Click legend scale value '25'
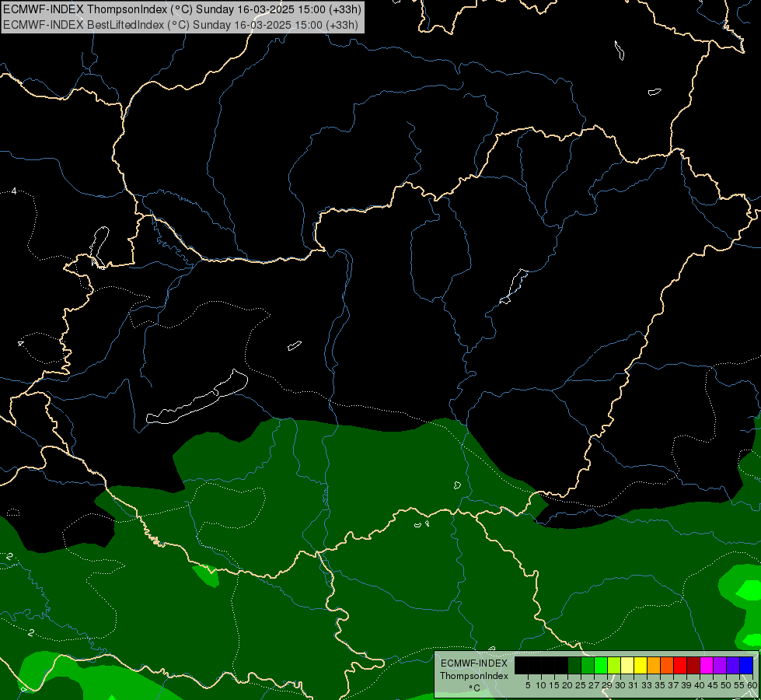The height and width of the screenshot is (700, 761). click(581, 685)
